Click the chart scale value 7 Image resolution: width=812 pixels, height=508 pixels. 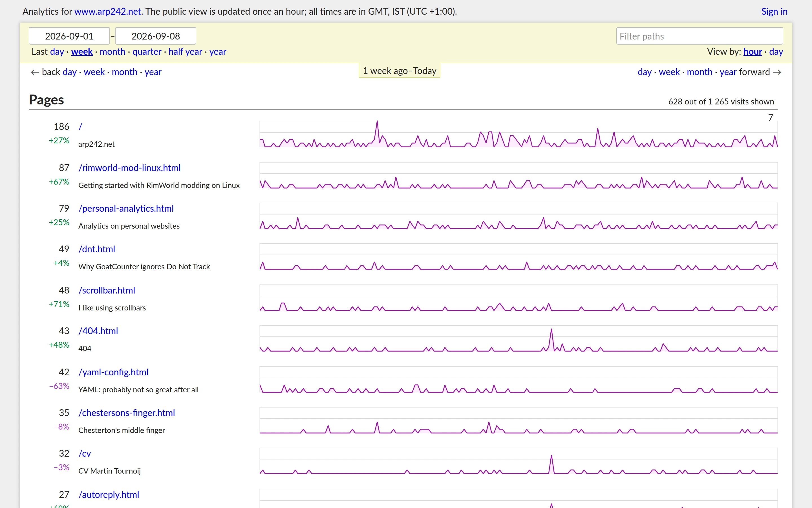770,117
